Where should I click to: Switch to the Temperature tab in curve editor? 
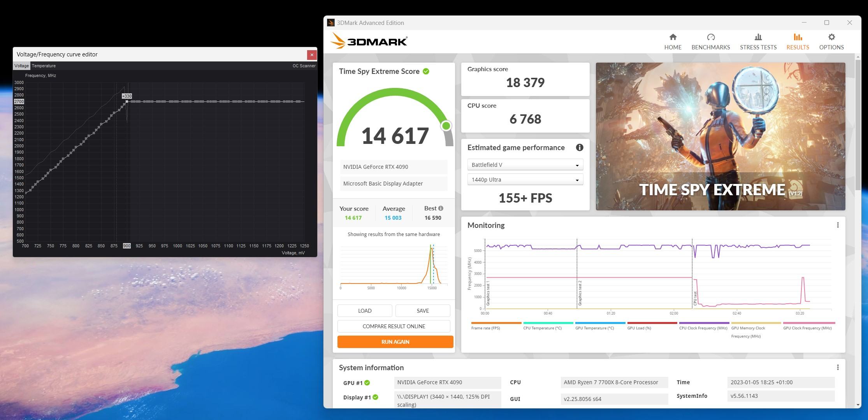44,66
